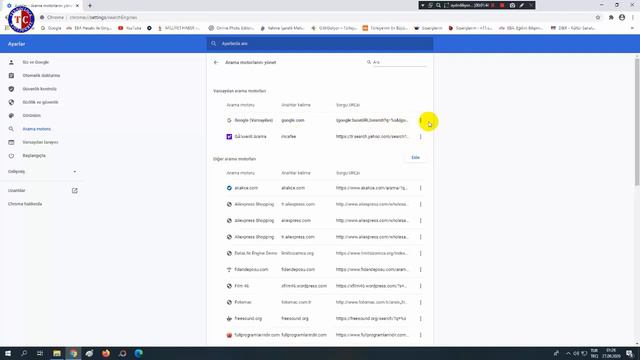Click the camera screenshot icon in recorder toolbar
This screenshot has height=360, width=640.
pyautogui.click(x=512, y=5)
